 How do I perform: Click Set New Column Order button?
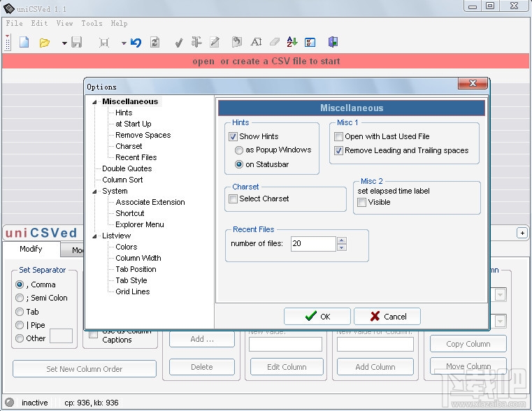coord(85,369)
